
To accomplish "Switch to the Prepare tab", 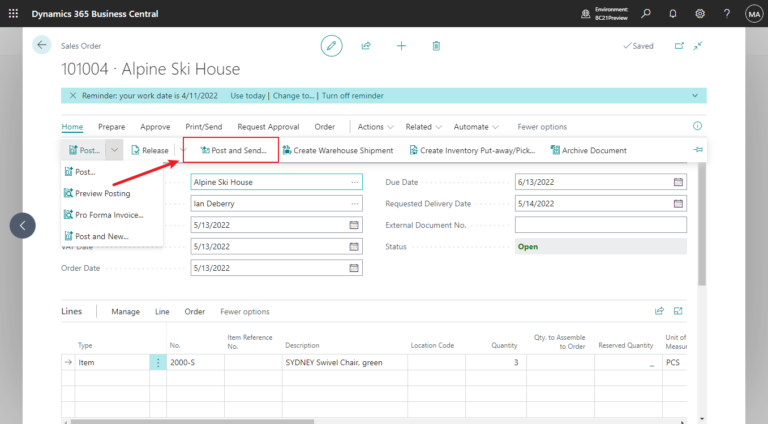I will (x=111, y=127).
